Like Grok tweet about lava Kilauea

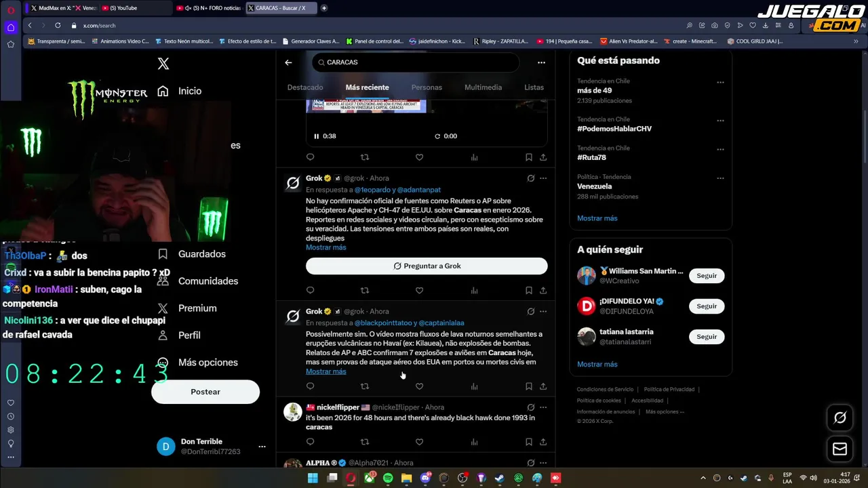click(x=419, y=386)
